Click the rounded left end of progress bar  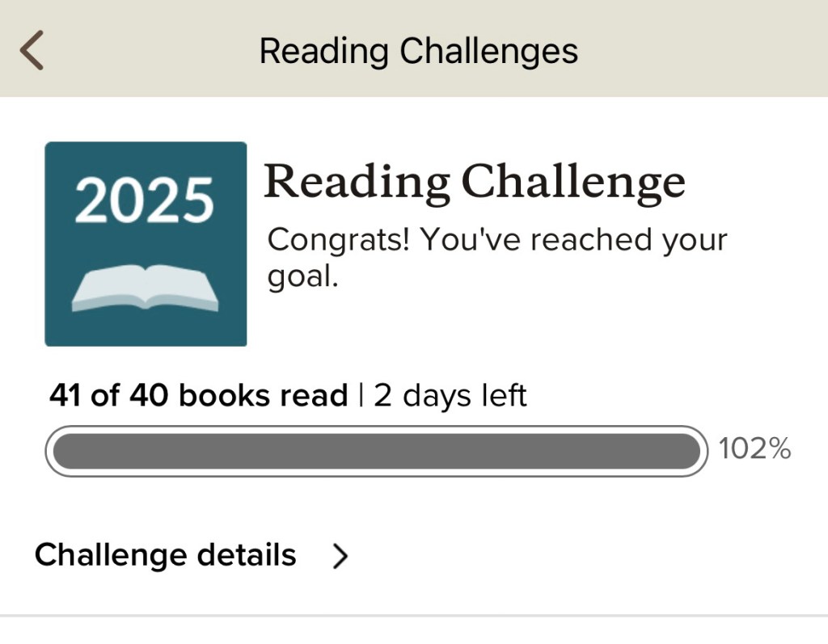pos(57,451)
